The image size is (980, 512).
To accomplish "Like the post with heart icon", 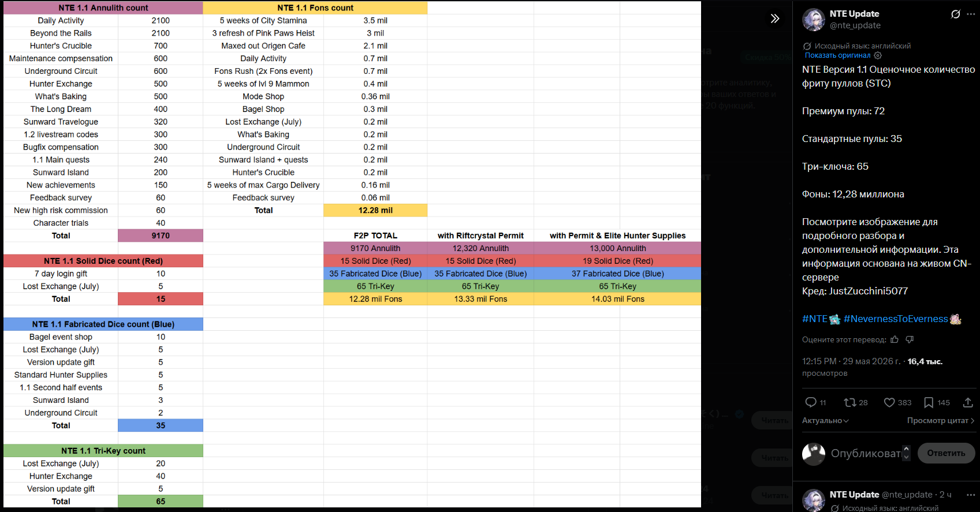I will [x=897, y=402].
